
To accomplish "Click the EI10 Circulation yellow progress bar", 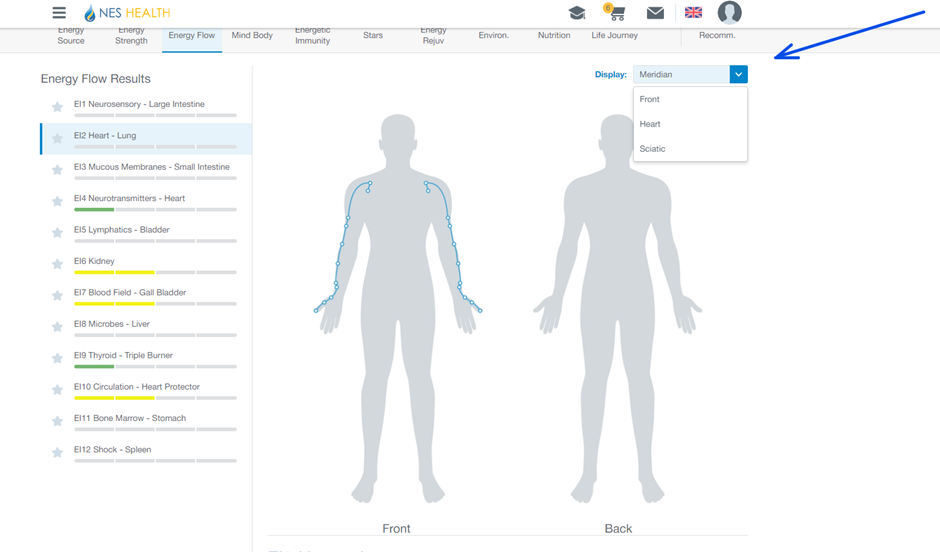I will (114, 398).
